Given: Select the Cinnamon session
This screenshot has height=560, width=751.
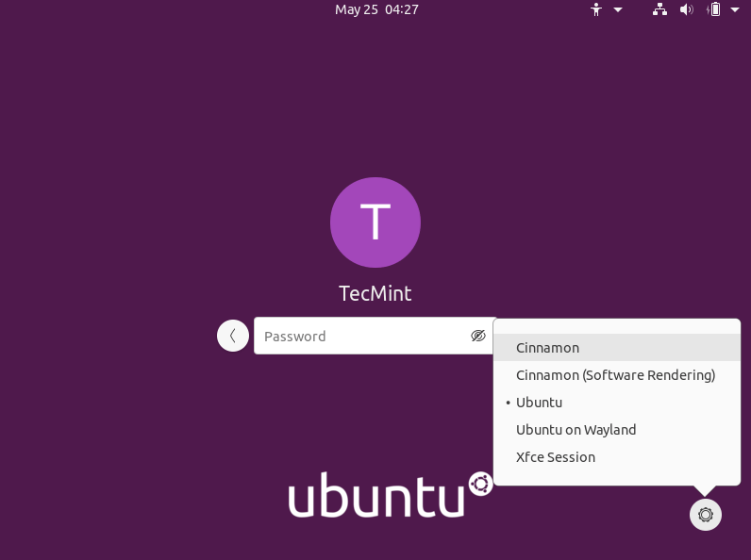Looking at the screenshot, I should tap(617, 348).
